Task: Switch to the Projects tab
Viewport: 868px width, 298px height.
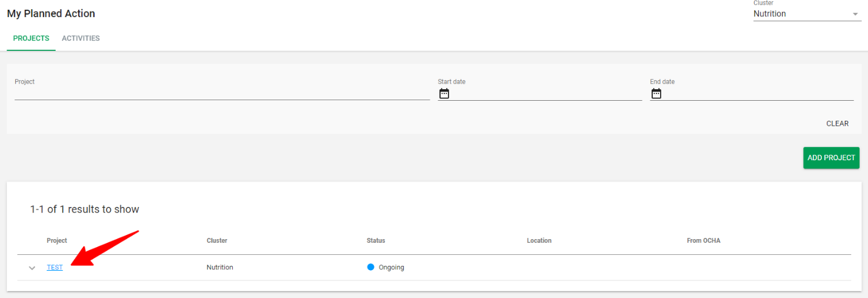Action: pyautogui.click(x=31, y=38)
